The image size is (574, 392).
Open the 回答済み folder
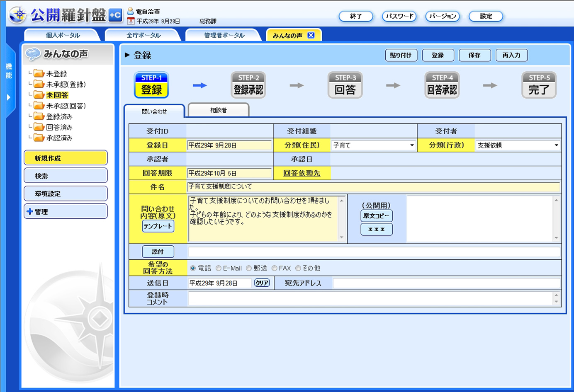(x=53, y=128)
